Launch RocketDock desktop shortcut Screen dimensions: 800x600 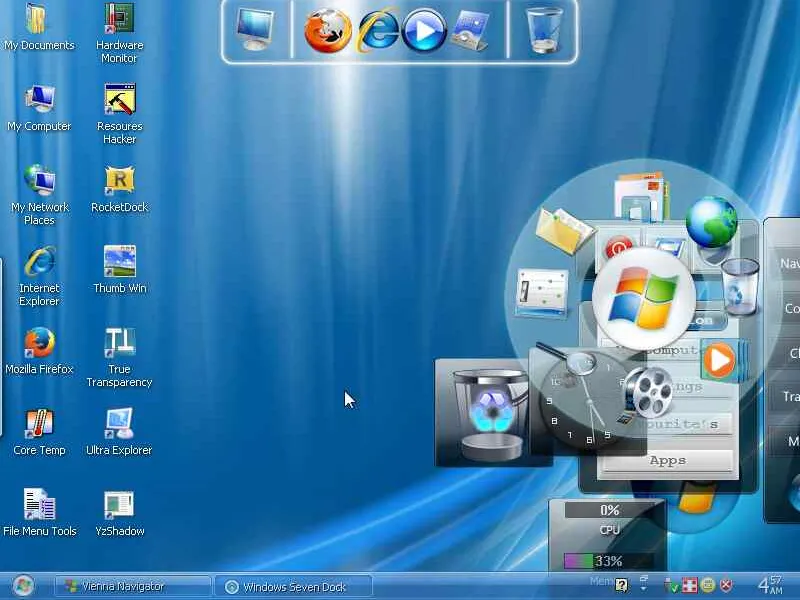[x=119, y=189]
